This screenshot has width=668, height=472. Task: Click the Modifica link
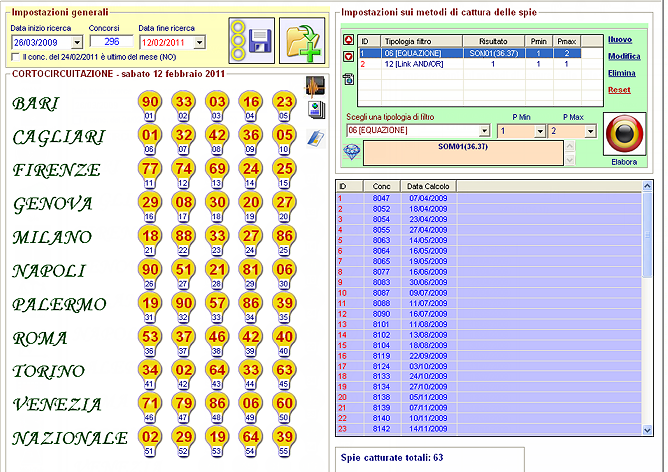(x=624, y=56)
